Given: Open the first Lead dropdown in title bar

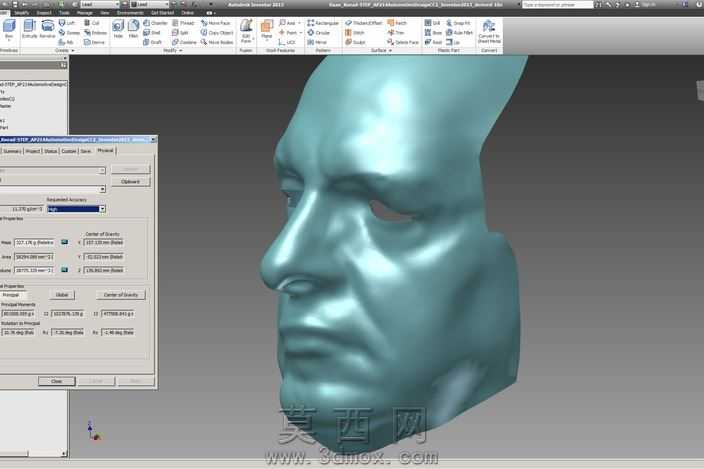Looking at the screenshot, I should [x=118, y=4].
